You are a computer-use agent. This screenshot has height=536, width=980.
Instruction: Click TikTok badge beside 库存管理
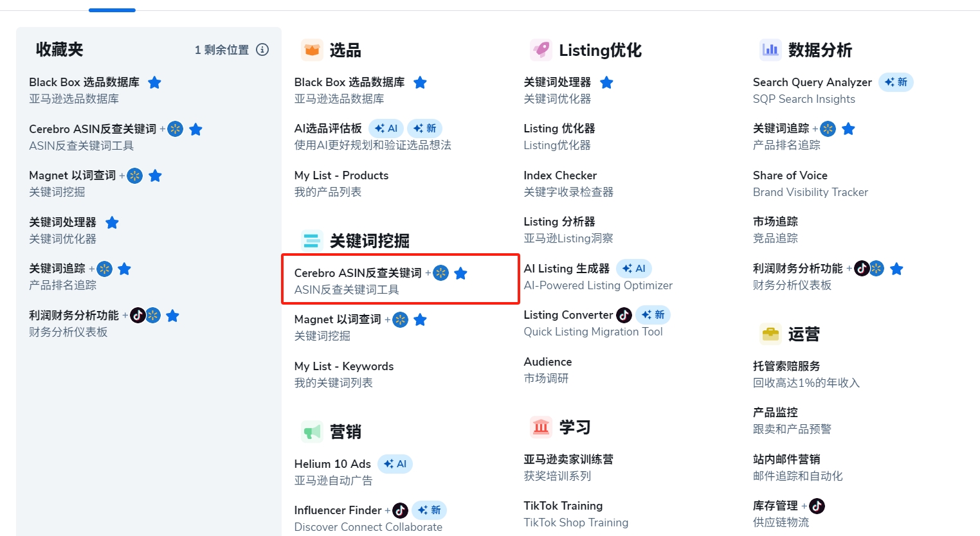click(817, 506)
